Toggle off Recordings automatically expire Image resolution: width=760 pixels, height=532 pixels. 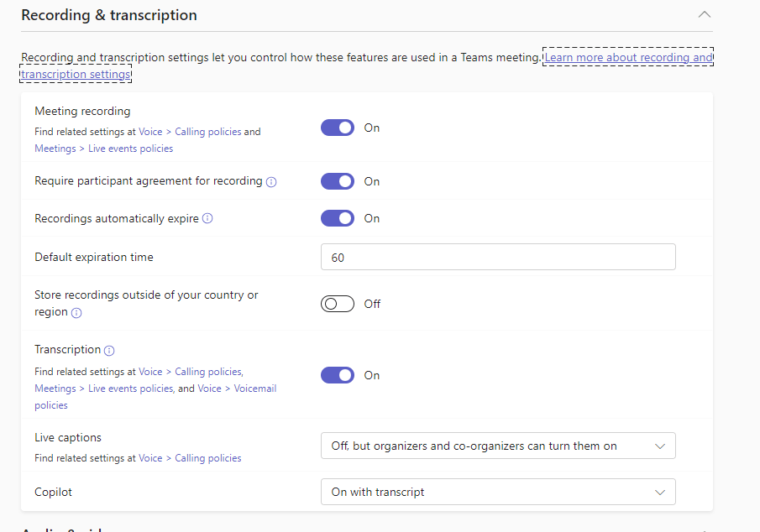[338, 218]
